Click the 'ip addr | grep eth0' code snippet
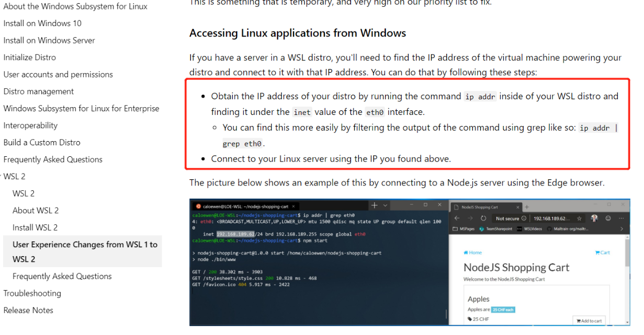644x335 pixels. (x=598, y=128)
